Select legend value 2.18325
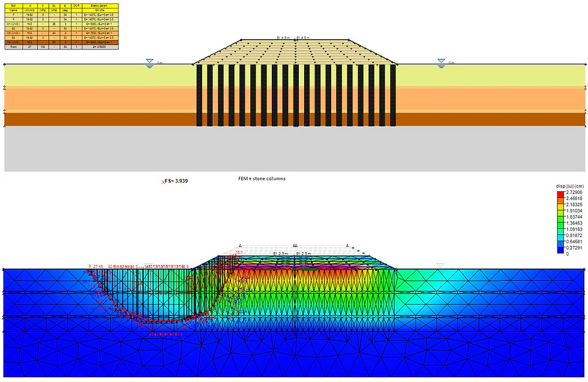The image size is (588, 382). [574, 204]
